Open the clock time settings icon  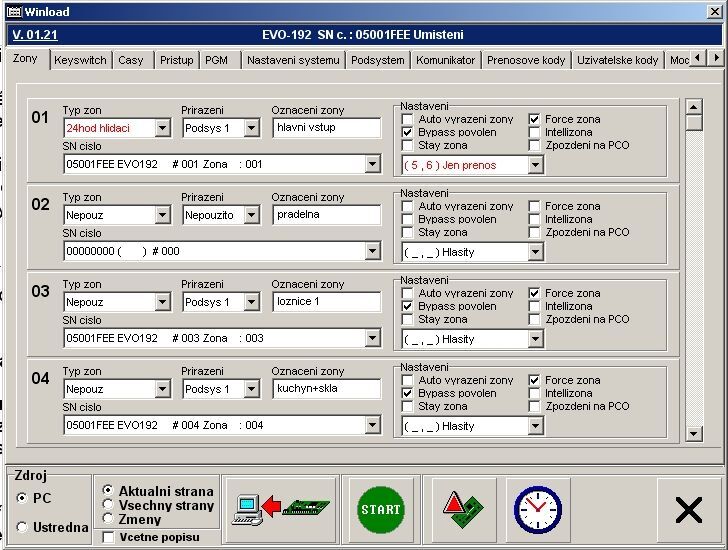point(538,509)
